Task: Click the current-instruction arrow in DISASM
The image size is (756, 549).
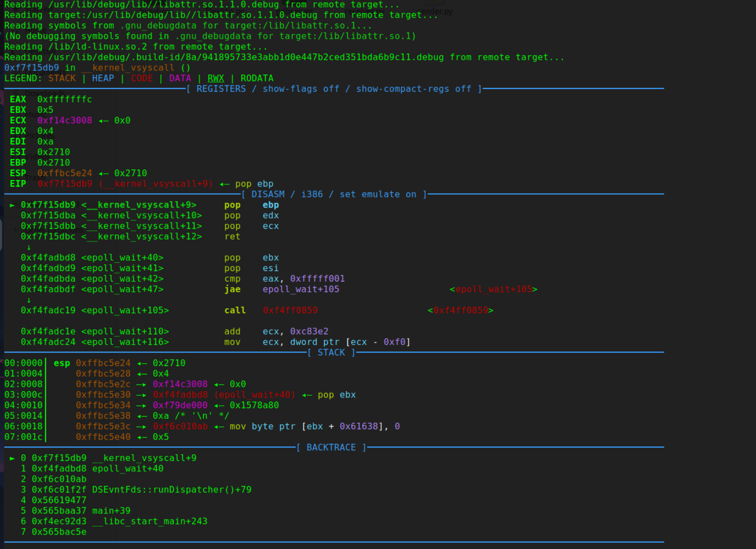Action: tap(13, 205)
